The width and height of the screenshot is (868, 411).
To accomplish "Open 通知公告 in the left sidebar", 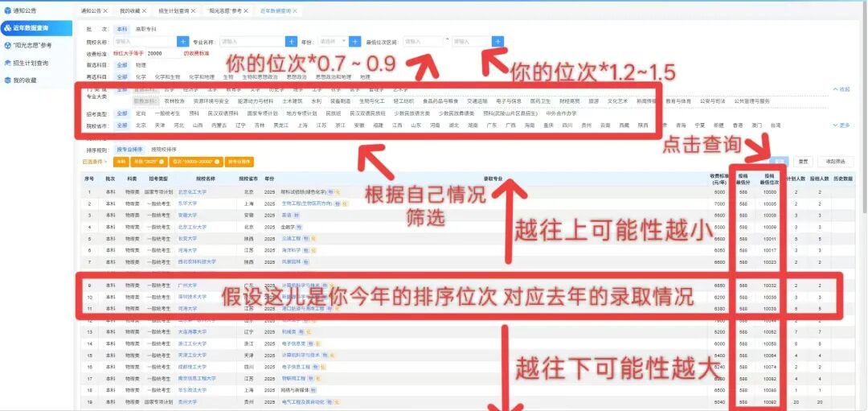I will pos(24,10).
